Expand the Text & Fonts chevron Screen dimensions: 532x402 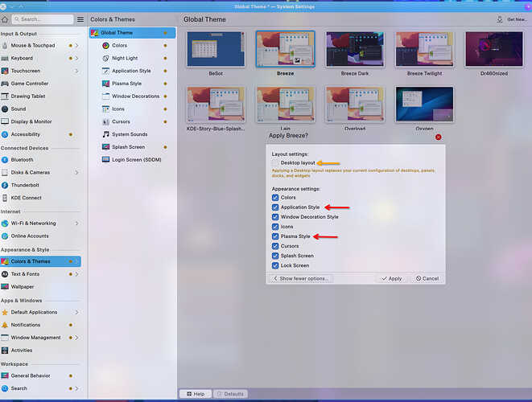coord(77,274)
